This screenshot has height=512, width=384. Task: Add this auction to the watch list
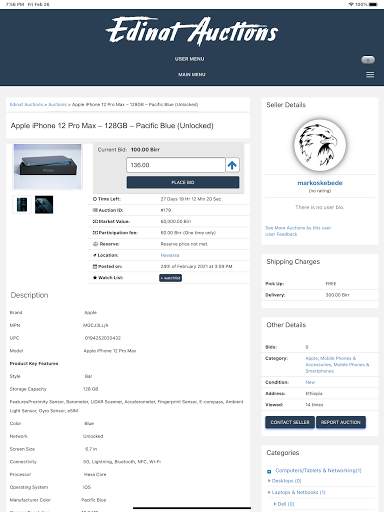tap(170, 278)
